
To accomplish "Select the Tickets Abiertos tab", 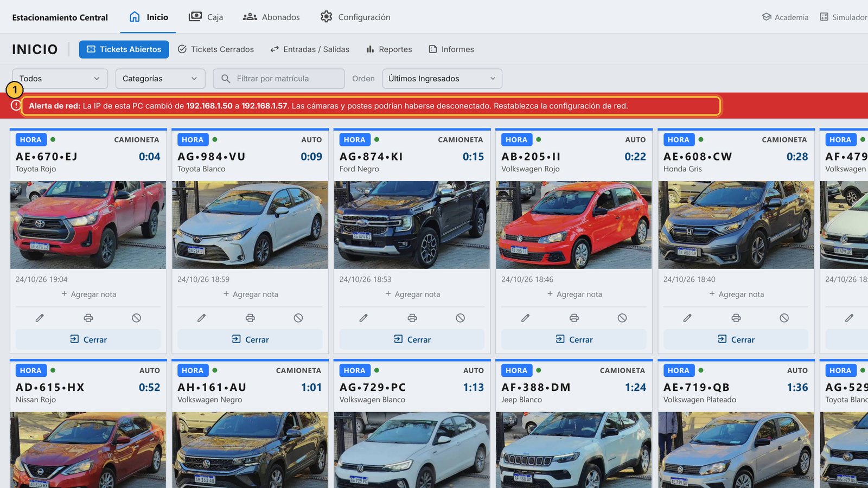I will point(124,49).
